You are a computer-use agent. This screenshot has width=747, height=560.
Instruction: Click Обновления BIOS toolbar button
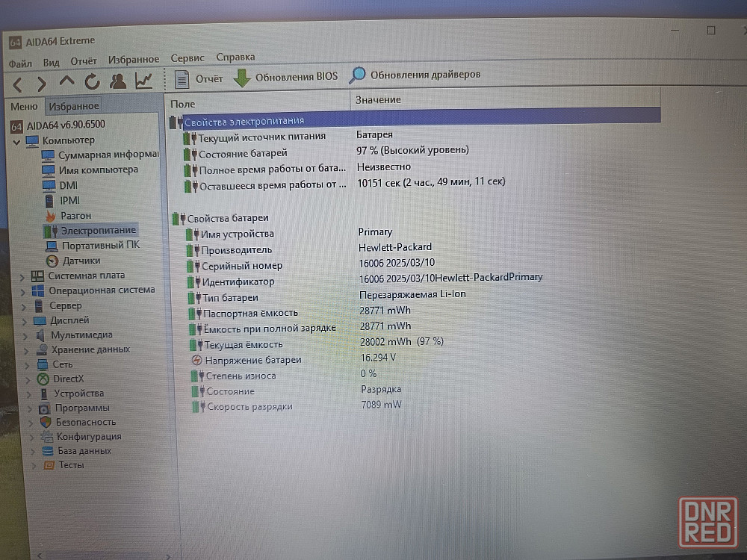[286, 77]
